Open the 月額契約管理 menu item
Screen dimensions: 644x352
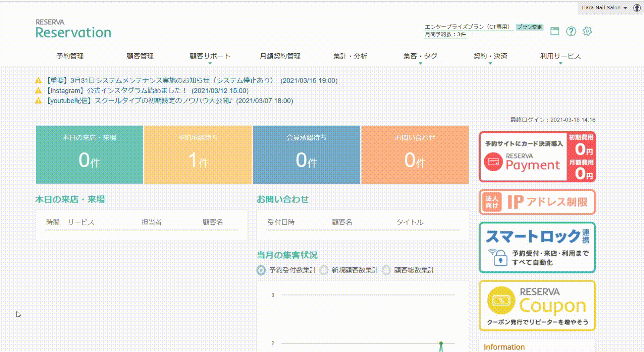tap(280, 56)
